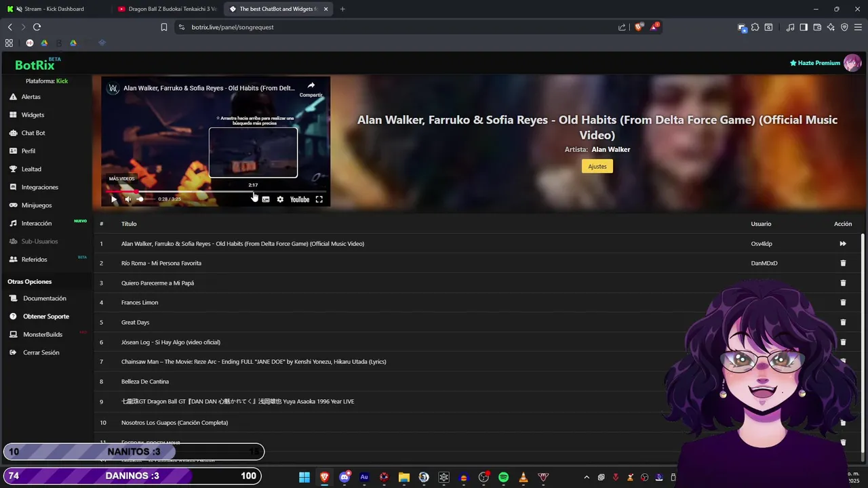Click the channel logo in the video player
This screenshot has height=488, width=868.
pyautogui.click(x=113, y=89)
